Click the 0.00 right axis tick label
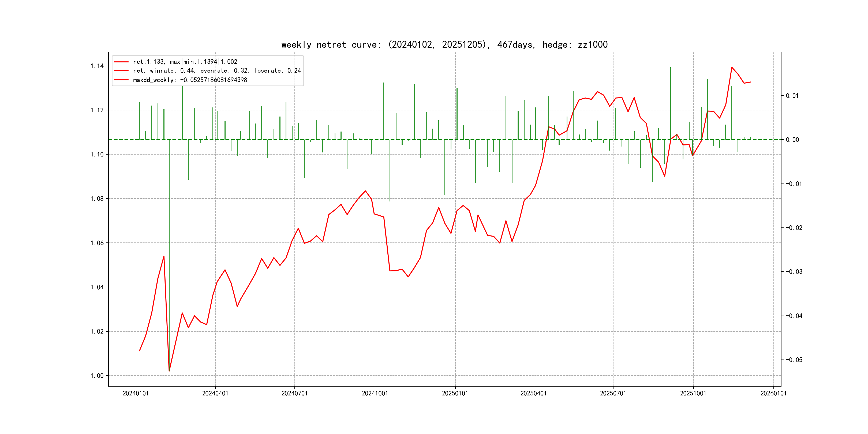The image size is (868, 434). click(x=792, y=140)
